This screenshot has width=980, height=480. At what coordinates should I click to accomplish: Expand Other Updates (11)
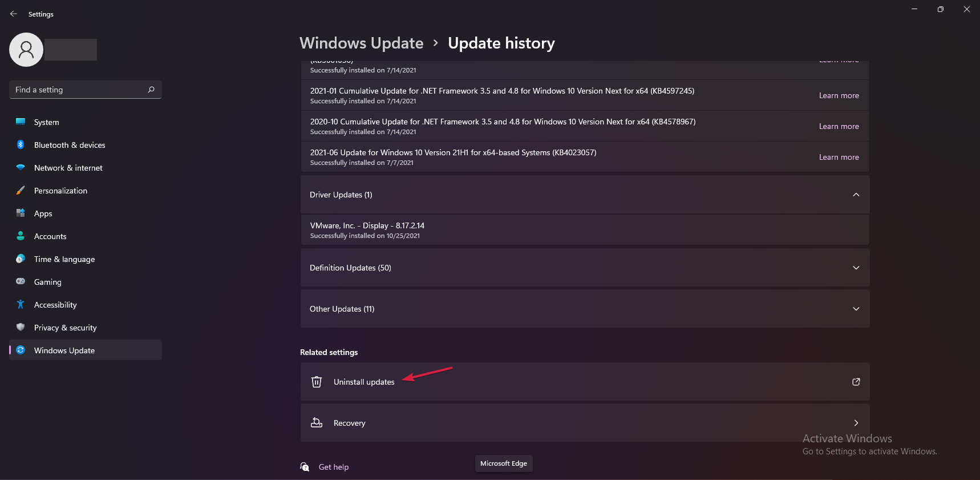click(x=856, y=309)
